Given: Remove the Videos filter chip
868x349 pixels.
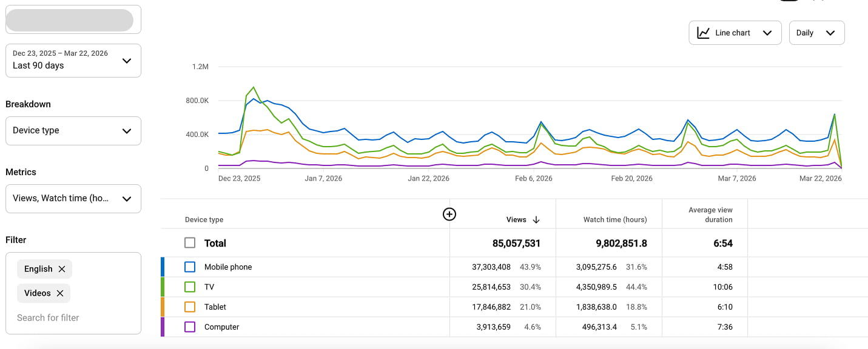Looking at the screenshot, I should click(x=59, y=293).
